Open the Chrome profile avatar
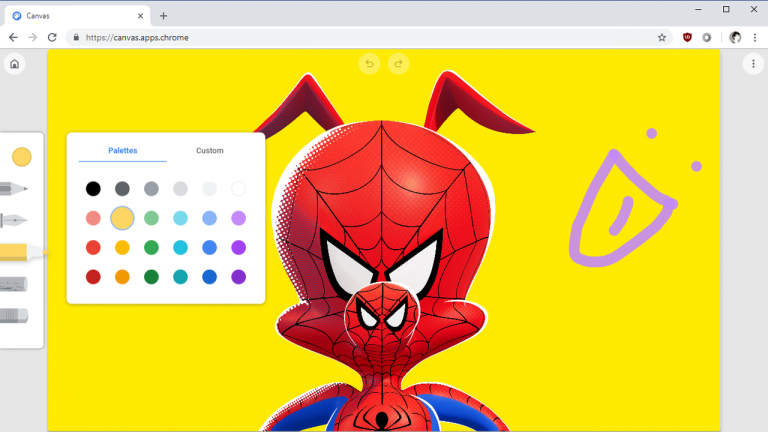768x432 pixels. [x=735, y=37]
